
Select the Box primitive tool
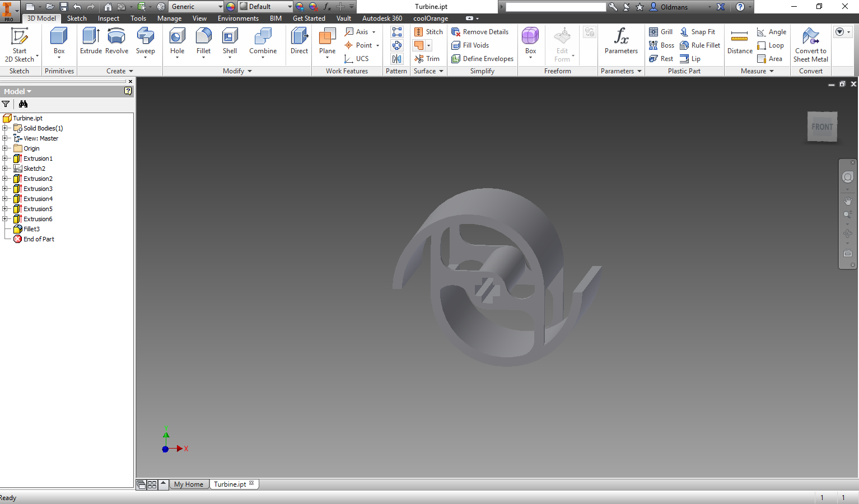tap(59, 42)
